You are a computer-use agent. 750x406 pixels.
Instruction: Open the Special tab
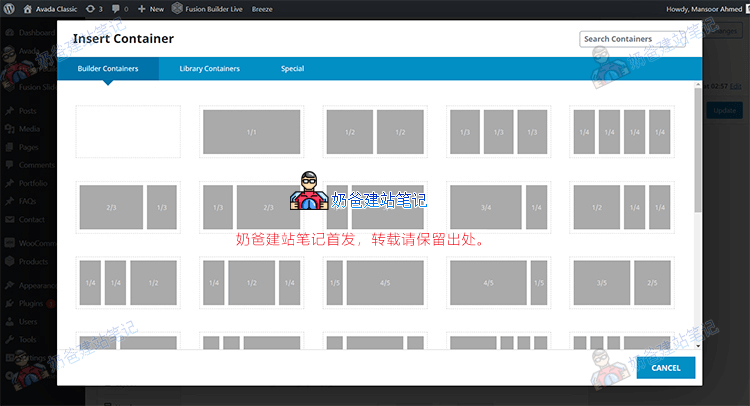(x=292, y=69)
